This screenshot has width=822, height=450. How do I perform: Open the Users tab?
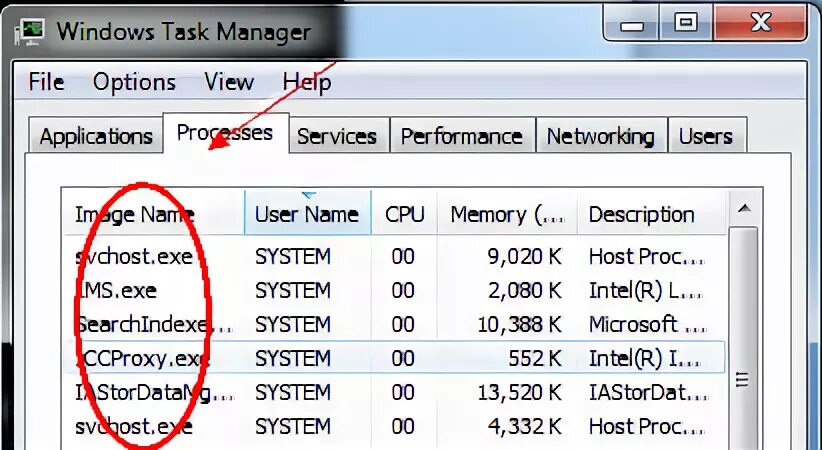tap(706, 136)
